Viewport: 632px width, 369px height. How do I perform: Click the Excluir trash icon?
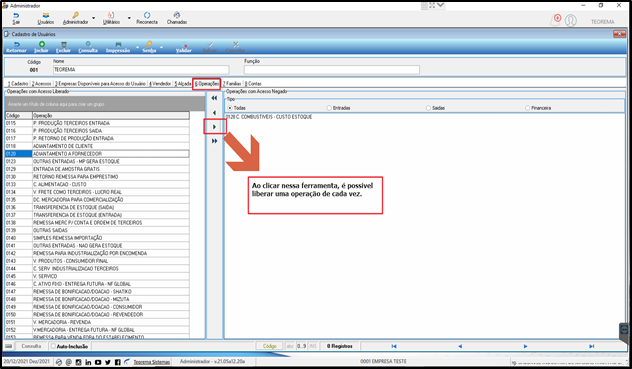tap(63, 44)
